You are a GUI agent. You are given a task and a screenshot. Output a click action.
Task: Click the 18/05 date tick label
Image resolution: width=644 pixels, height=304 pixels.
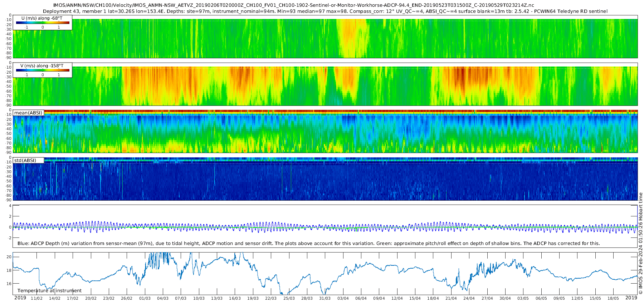coord(613,298)
